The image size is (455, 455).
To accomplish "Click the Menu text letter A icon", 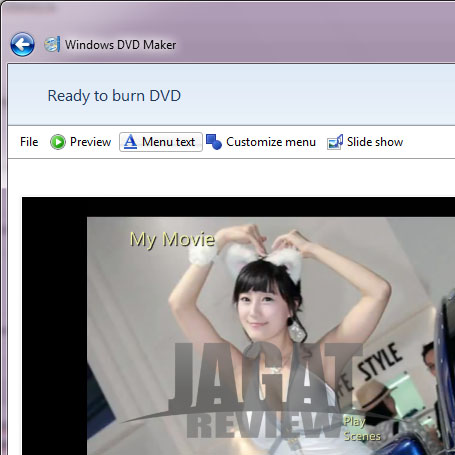I will coord(130,142).
